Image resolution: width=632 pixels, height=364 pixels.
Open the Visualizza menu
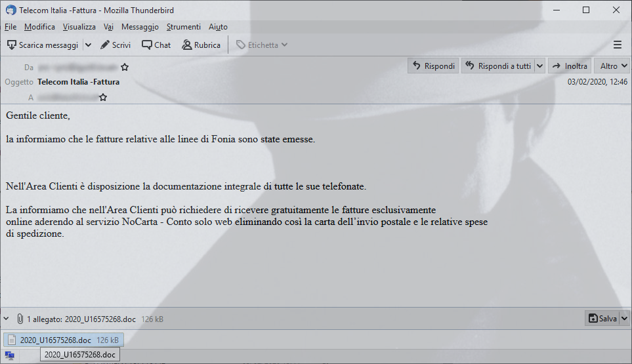(79, 27)
